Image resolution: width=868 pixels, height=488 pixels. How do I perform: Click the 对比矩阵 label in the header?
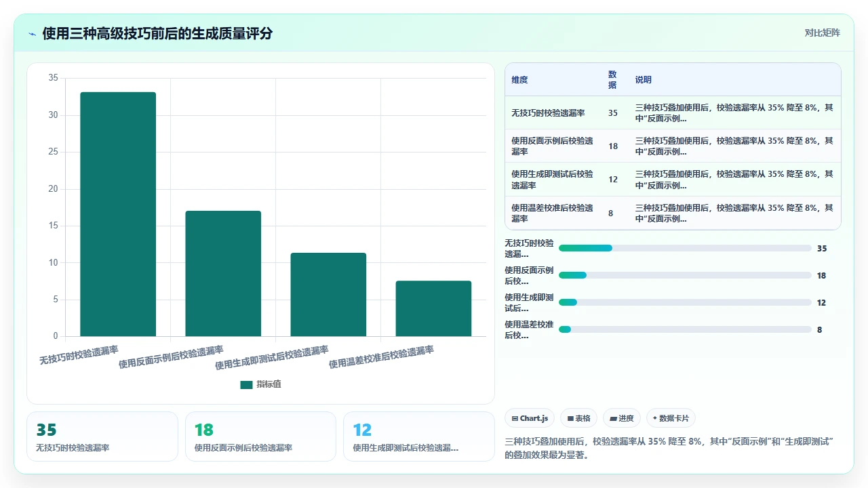click(822, 33)
